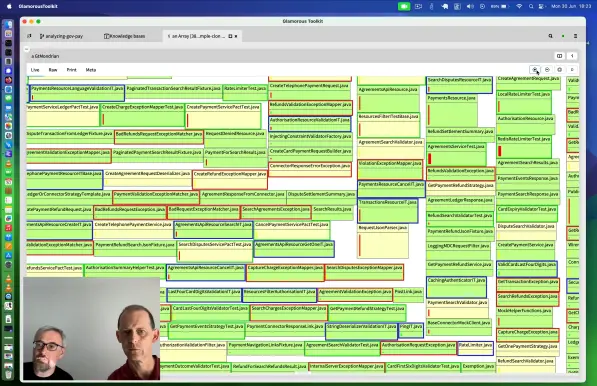597x386 pixels.
Task: Click the left arrow button beside GtMondrian
Action: [x=572, y=56]
